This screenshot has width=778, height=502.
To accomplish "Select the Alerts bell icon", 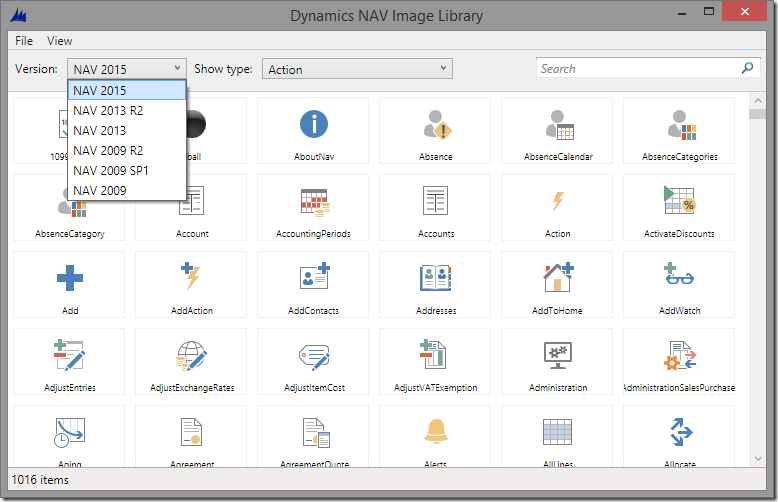I will point(436,431).
